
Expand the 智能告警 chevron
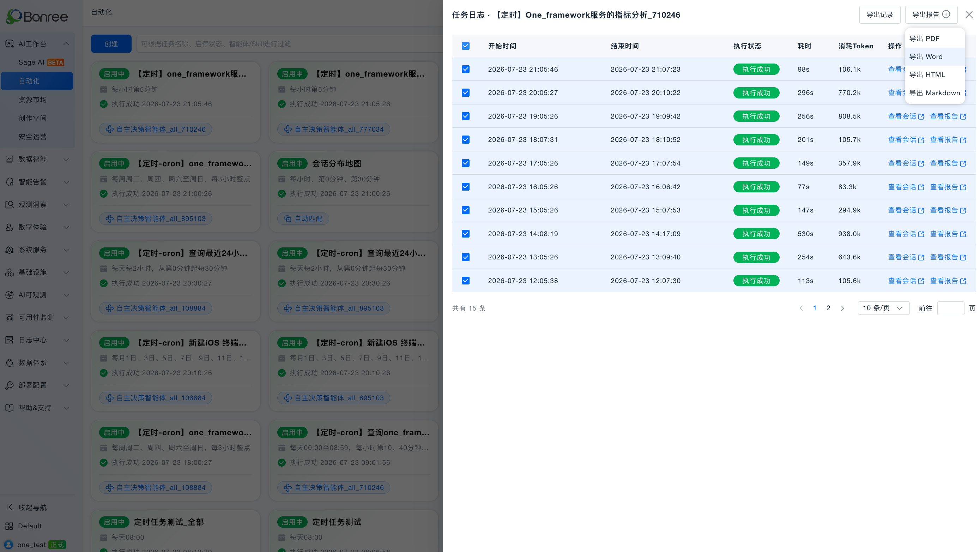[x=66, y=182]
